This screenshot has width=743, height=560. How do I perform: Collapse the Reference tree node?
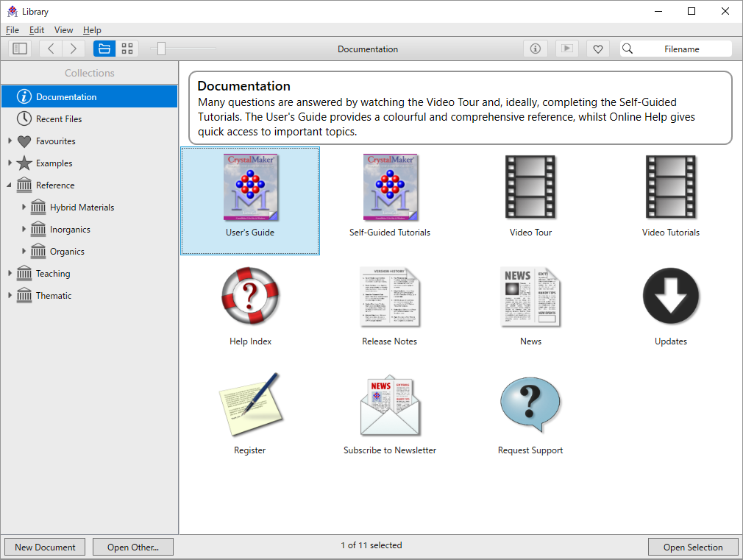(x=9, y=185)
